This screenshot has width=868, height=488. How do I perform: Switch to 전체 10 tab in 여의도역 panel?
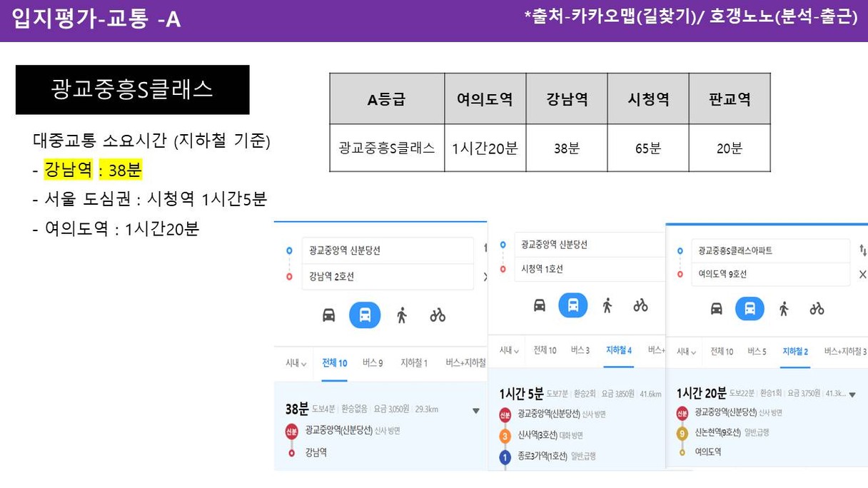pyautogui.click(x=722, y=352)
